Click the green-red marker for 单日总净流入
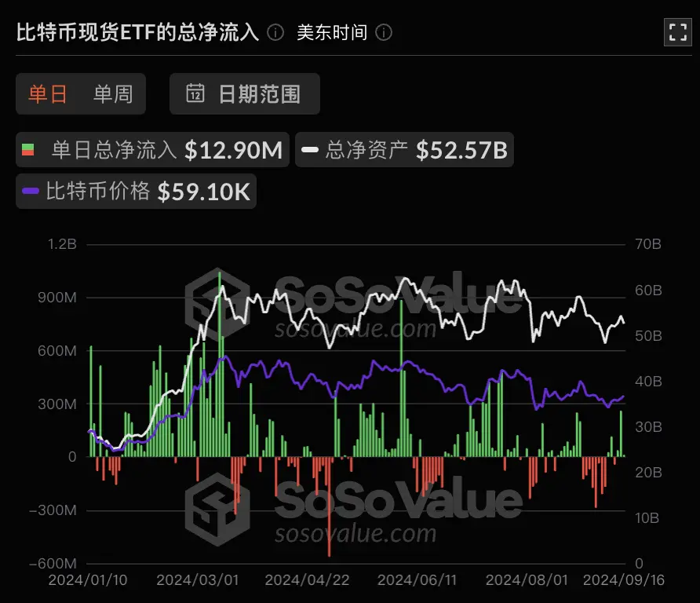Image resolution: width=700 pixels, height=603 pixels. [x=29, y=150]
